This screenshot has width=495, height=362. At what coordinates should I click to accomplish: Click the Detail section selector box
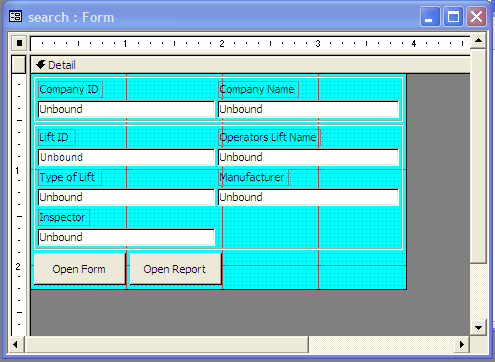[19, 64]
